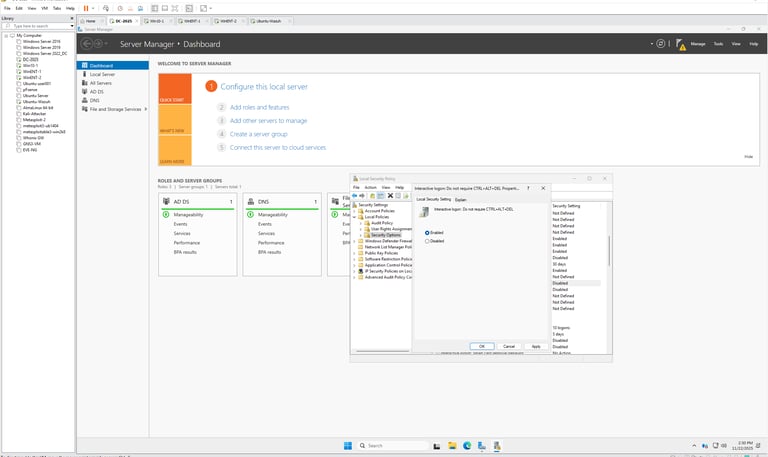This screenshot has width=768, height=457.
Task: Click the Server Manager refresh icon
Action: pos(661,44)
